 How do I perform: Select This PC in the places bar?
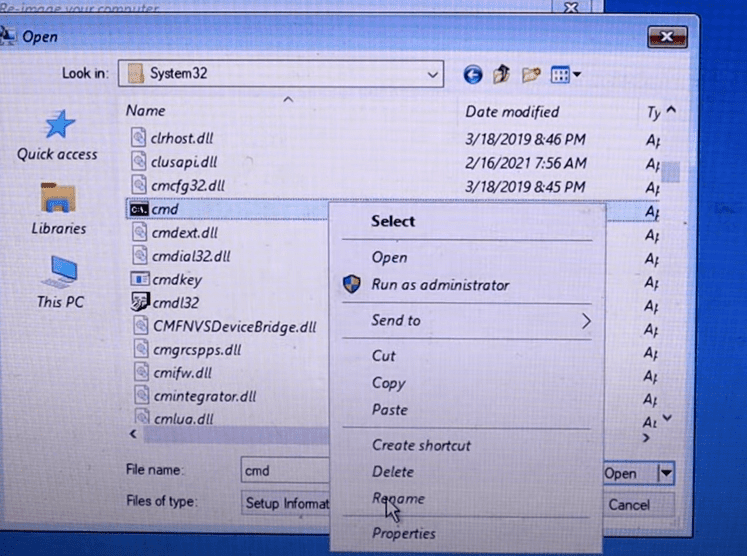tap(60, 281)
